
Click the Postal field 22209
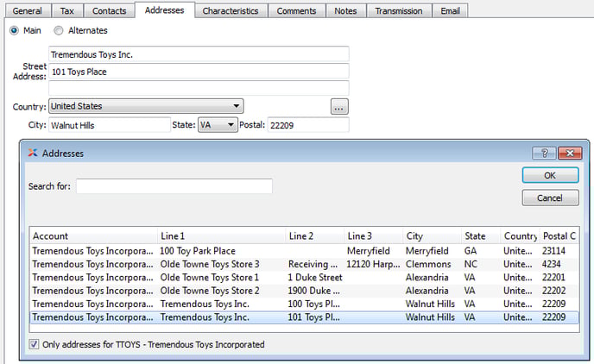(x=308, y=125)
